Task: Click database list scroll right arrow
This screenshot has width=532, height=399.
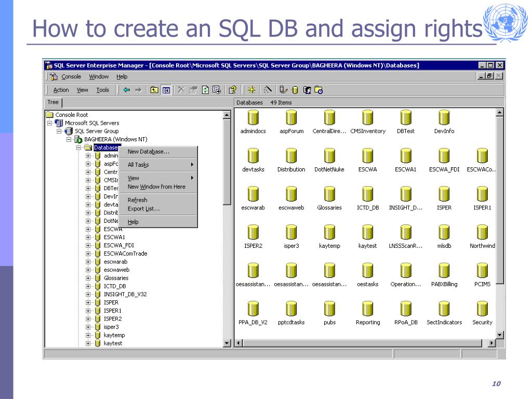Action: 491,343
